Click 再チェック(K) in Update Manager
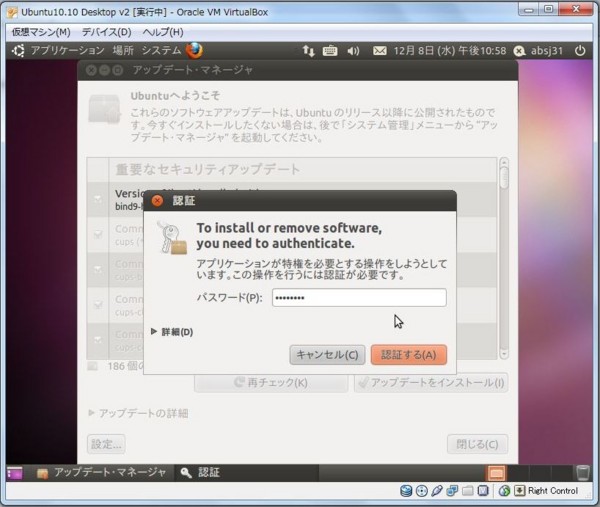The width and height of the screenshot is (600, 507). coord(271,382)
